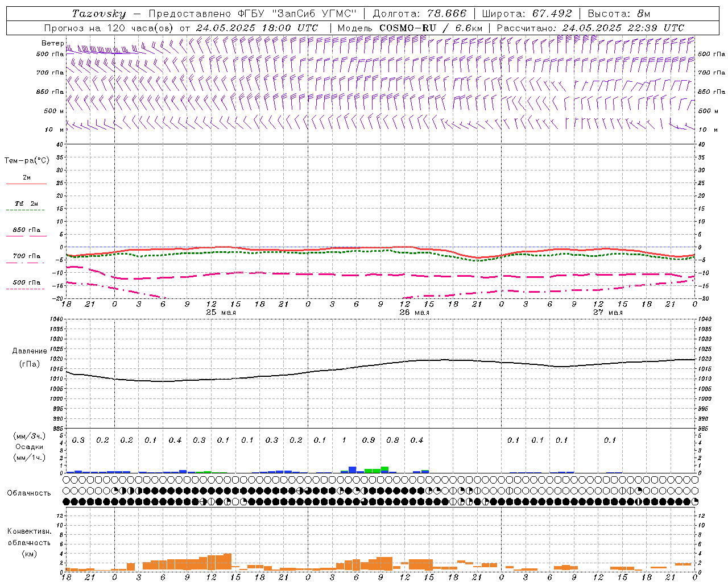Click the Облачность cloudiness label

point(29,493)
